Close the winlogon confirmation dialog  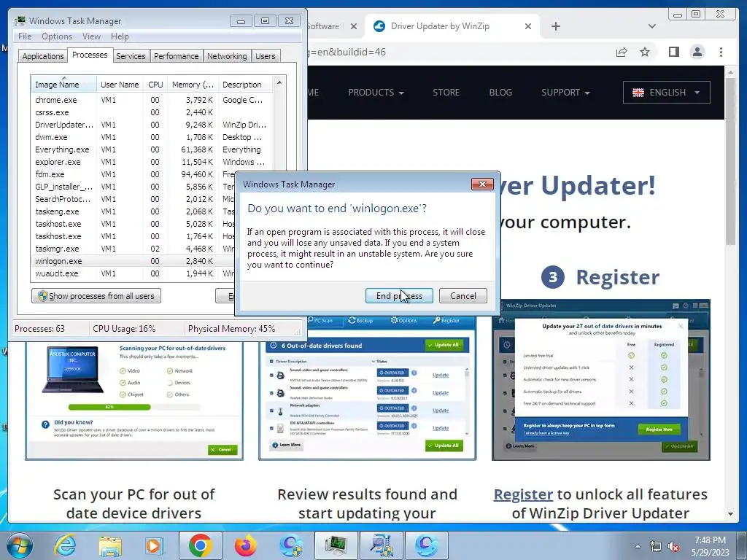(x=482, y=184)
